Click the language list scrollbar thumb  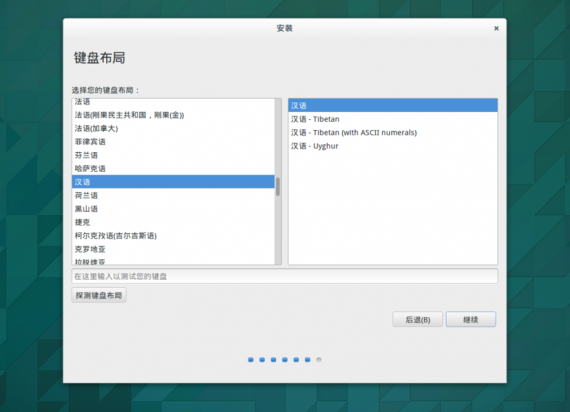[278, 187]
